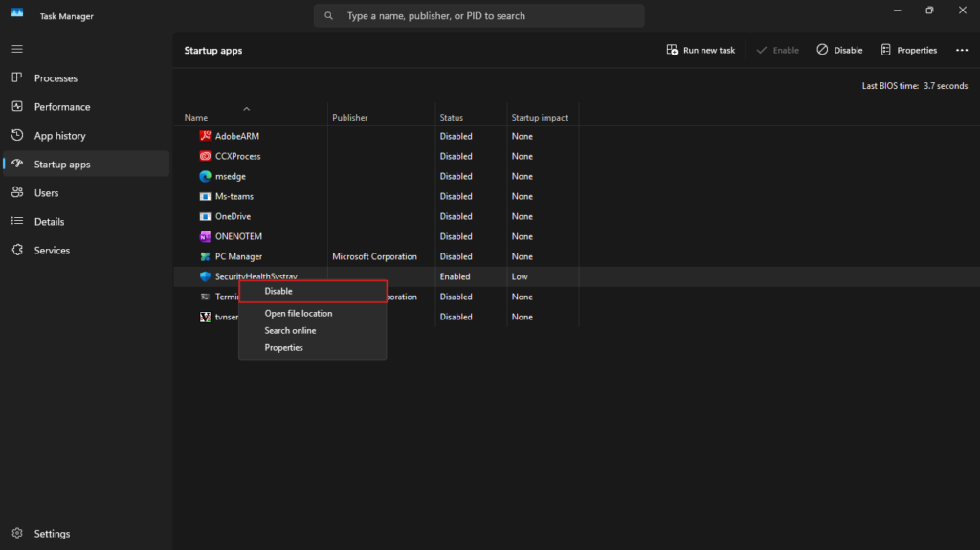This screenshot has width=980, height=550.
Task: Choose Properties in the context menu
Action: click(313, 347)
